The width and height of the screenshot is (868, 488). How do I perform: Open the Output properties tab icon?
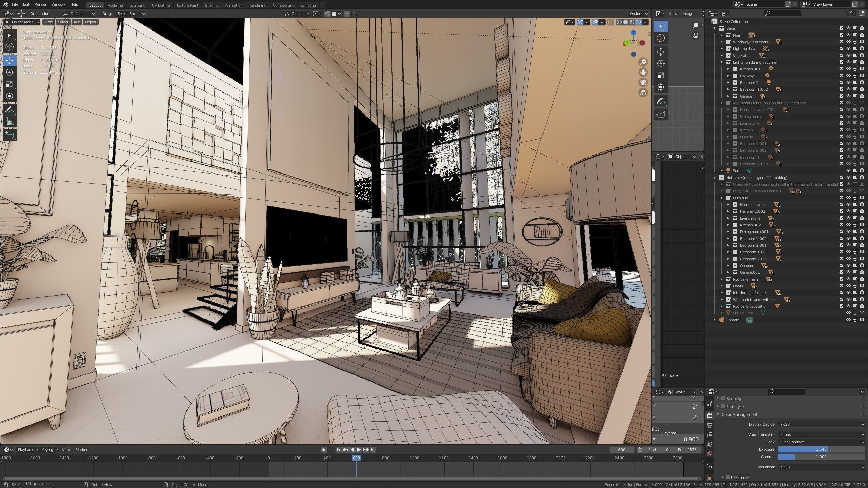pos(710,425)
